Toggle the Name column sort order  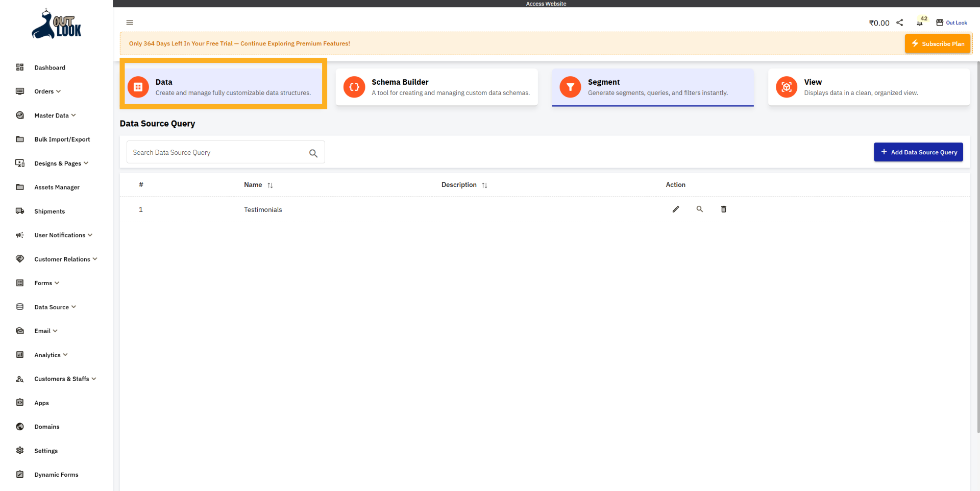point(270,185)
